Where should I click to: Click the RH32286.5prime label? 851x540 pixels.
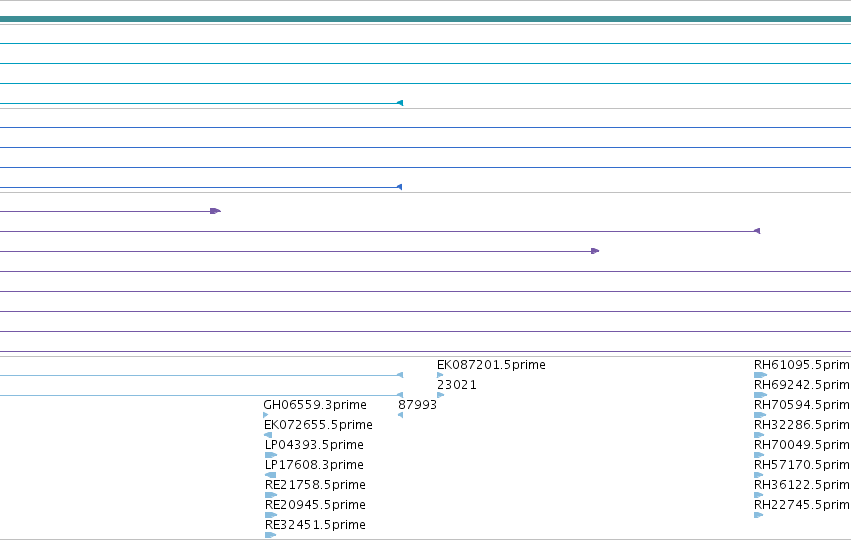tap(802, 424)
